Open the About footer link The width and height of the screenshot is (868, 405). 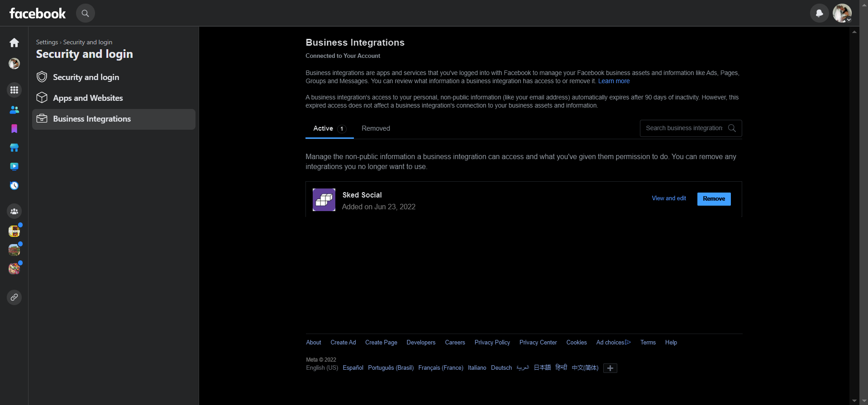click(x=314, y=343)
